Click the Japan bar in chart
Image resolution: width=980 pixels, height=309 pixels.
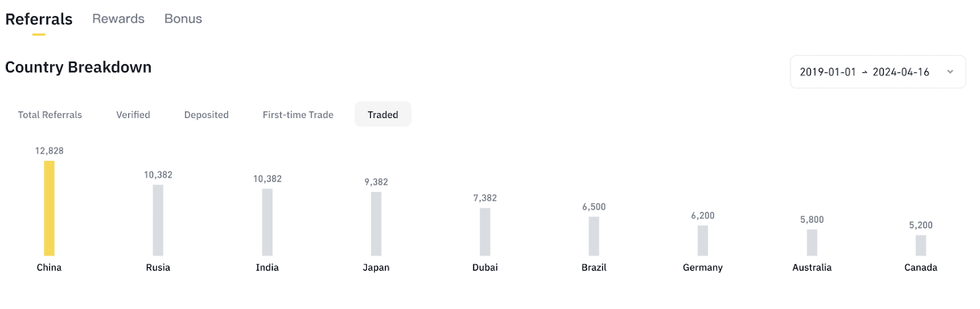[x=376, y=224]
